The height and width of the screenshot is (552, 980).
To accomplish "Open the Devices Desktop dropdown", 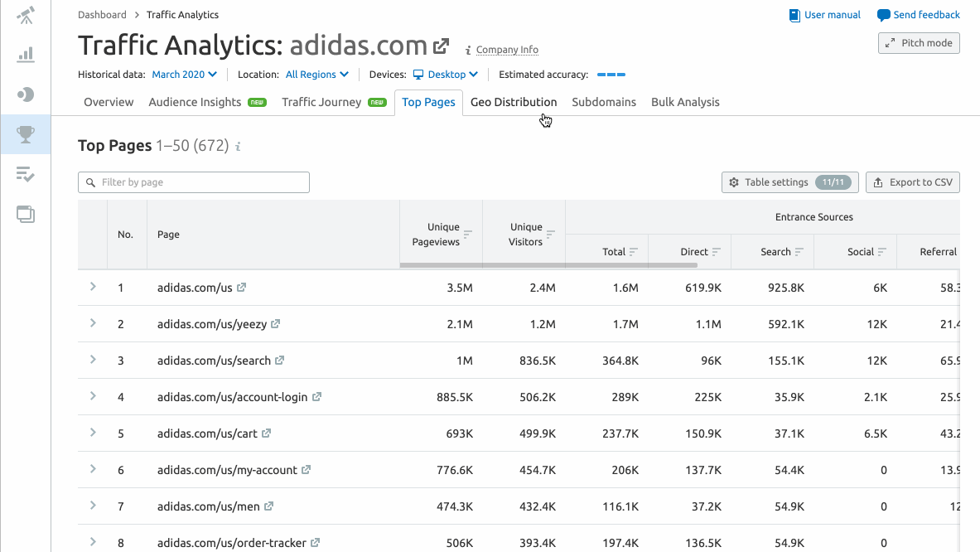I will point(446,75).
